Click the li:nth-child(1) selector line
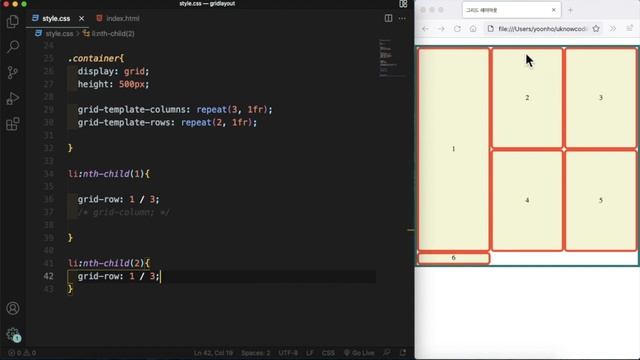The height and width of the screenshot is (360, 640). click(x=109, y=174)
